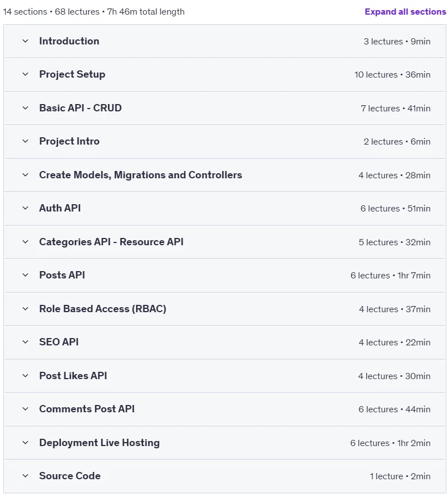Click '6 lectures • 51min' on Auth API row
Viewport: 448px width, 495px height.
coord(395,209)
